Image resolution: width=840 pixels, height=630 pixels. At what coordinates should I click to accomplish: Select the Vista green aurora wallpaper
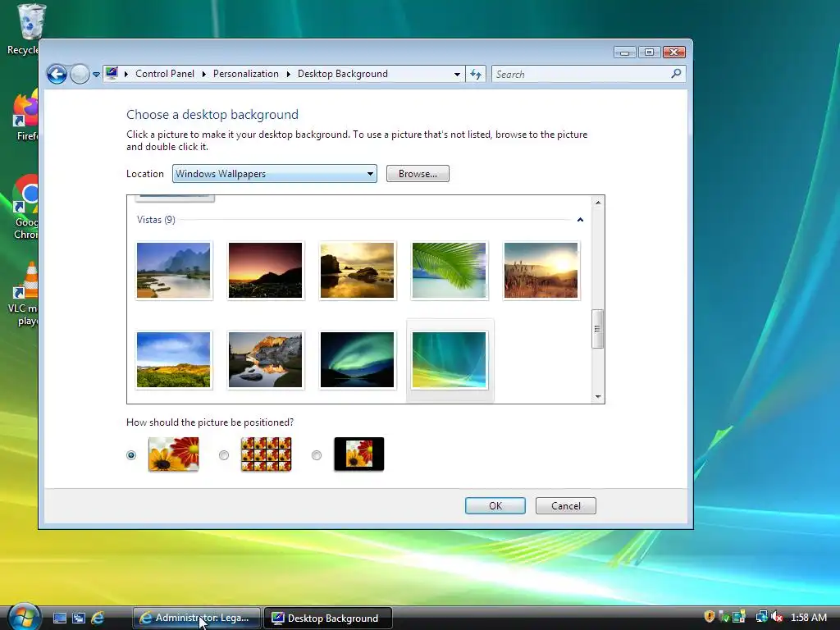click(x=449, y=359)
